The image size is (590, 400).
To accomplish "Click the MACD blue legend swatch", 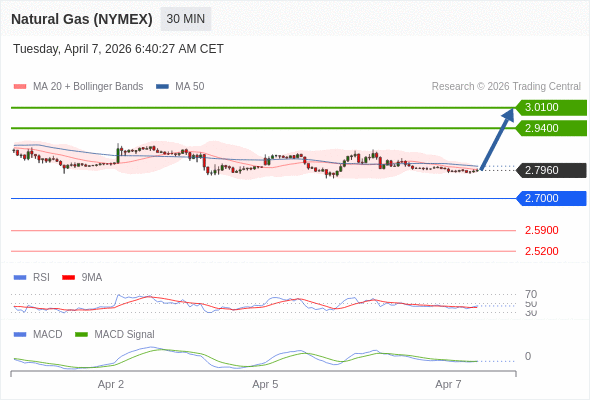I will 20,335.
